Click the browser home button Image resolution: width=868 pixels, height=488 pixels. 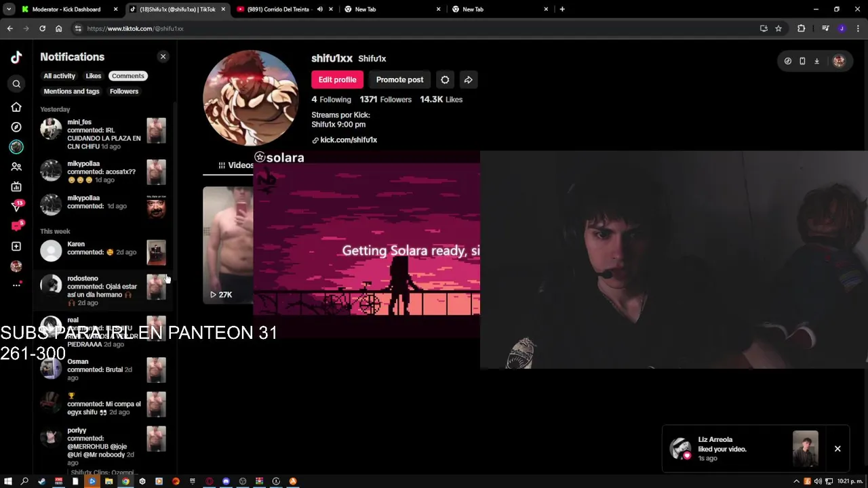pyautogui.click(x=58, y=28)
